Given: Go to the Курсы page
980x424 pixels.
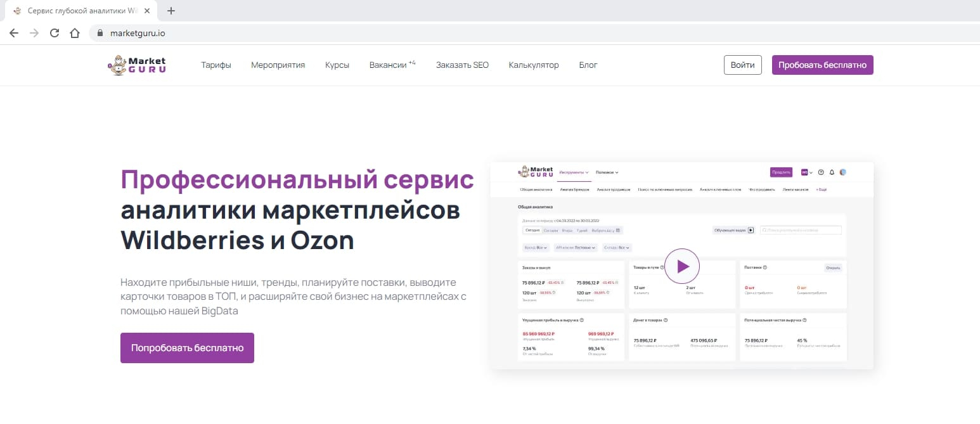Looking at the screenshot, I should [337, 65].
